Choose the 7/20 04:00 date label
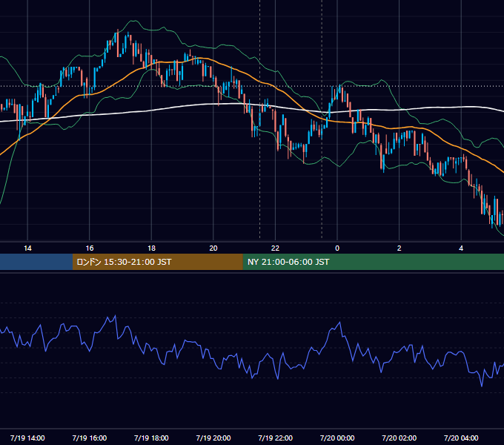Image resolution: width=504 pixels, height=445 pixels. (x=461, y=438)
